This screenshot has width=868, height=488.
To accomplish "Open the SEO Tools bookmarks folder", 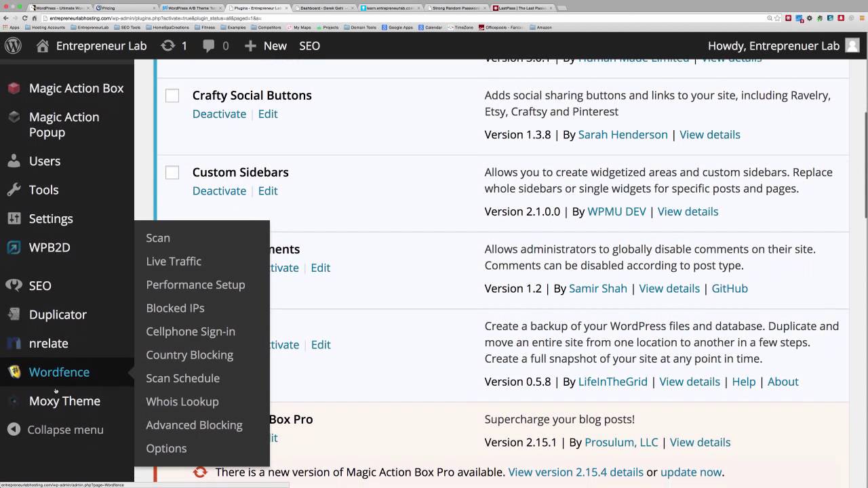I will click(127, 28).
